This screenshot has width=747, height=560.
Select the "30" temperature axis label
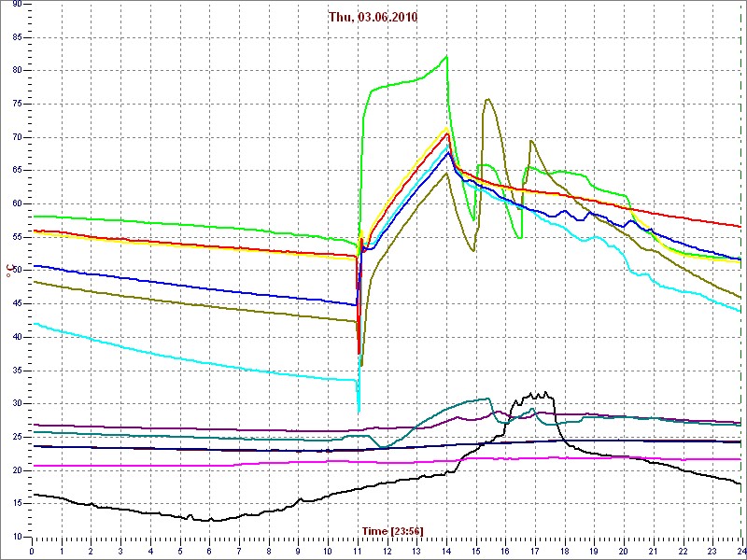click(x=15, y=404)
